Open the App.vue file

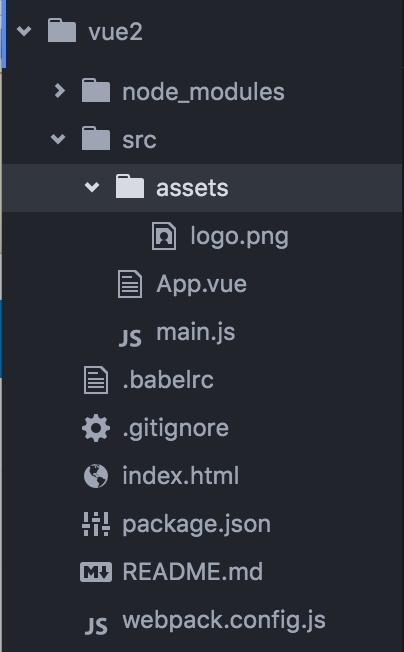pos(202,285)
